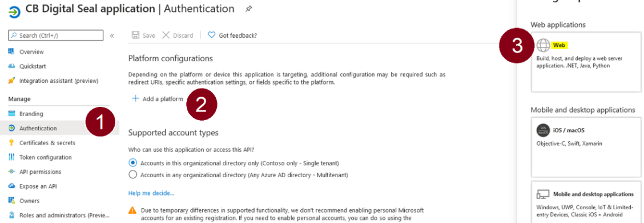Click the Roles and administrators person icon
Screen dimensions: 644x223
pos(11,215)
